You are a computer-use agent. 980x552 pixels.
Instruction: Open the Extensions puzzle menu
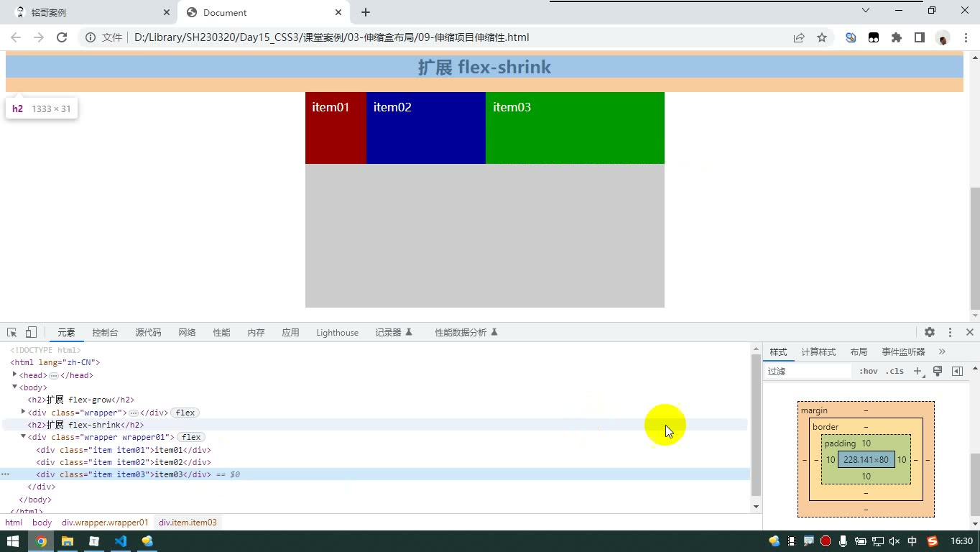pos(897,37)
